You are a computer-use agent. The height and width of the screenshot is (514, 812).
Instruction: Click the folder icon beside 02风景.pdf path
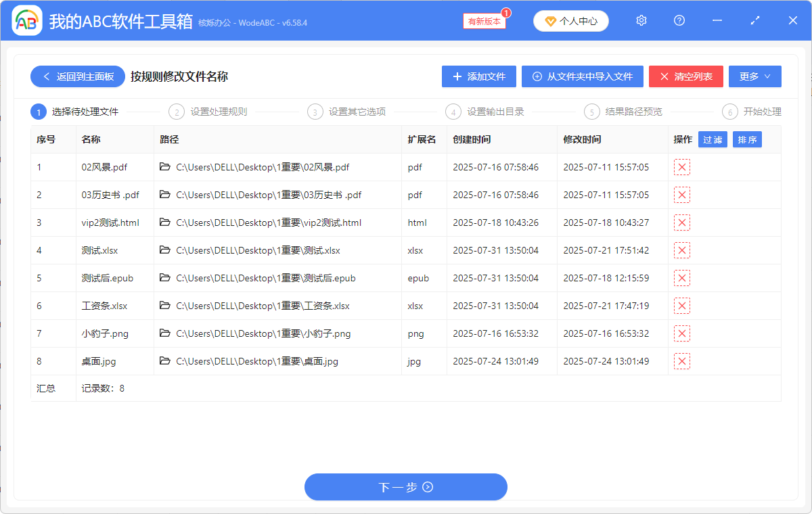[164, 167]
